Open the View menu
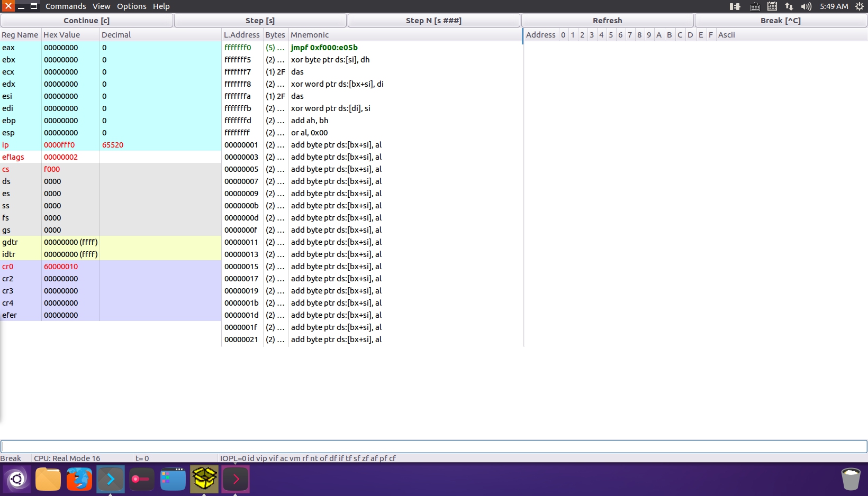 [x=101, y=6]
